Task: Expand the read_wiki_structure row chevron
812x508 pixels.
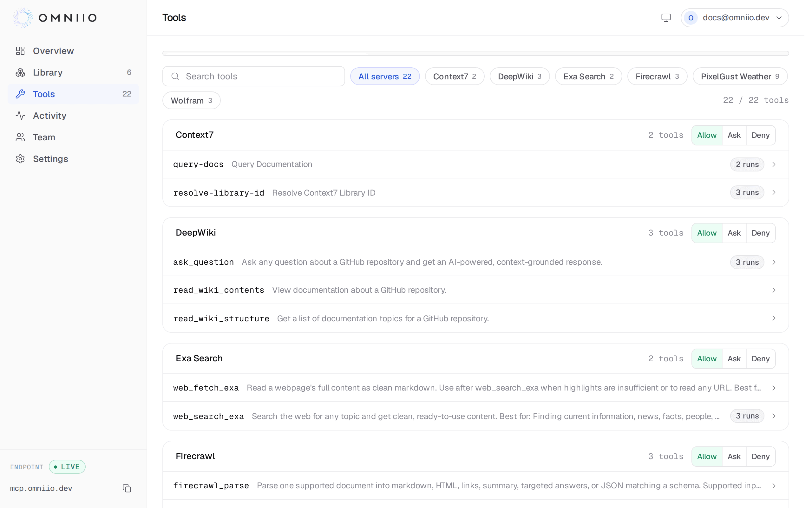Action: [x=774, y=318]
